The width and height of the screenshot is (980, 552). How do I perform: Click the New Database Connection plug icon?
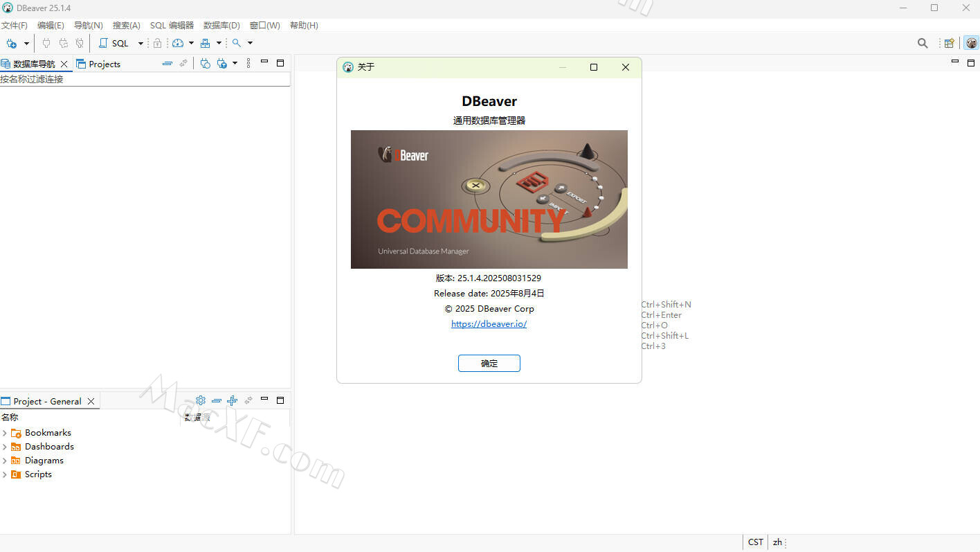(12, 43)
